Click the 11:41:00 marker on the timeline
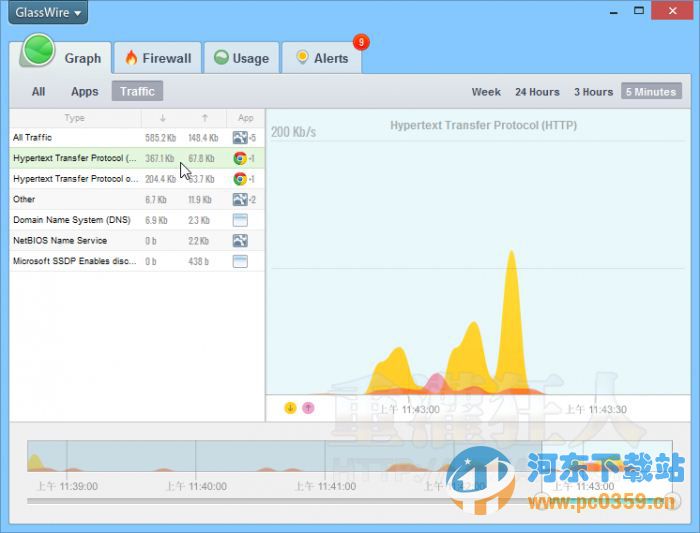The height and width of the screenshot is (533, 700). 325,486
